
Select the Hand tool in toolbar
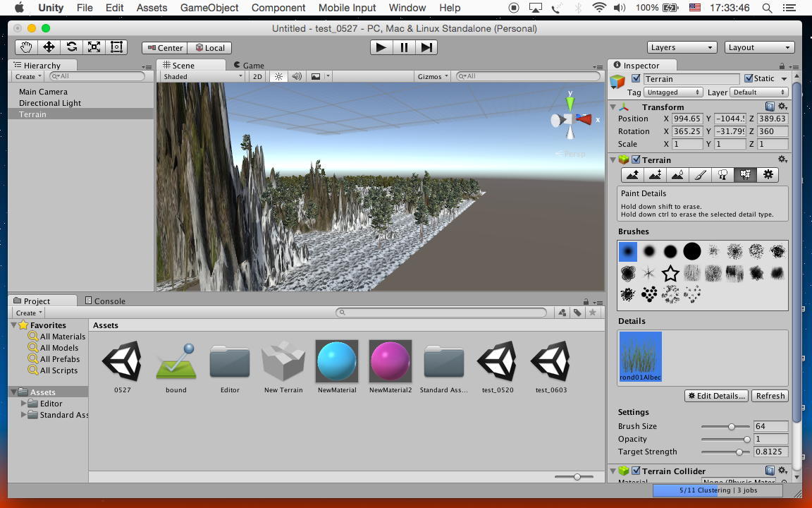(x=26, y=47)
